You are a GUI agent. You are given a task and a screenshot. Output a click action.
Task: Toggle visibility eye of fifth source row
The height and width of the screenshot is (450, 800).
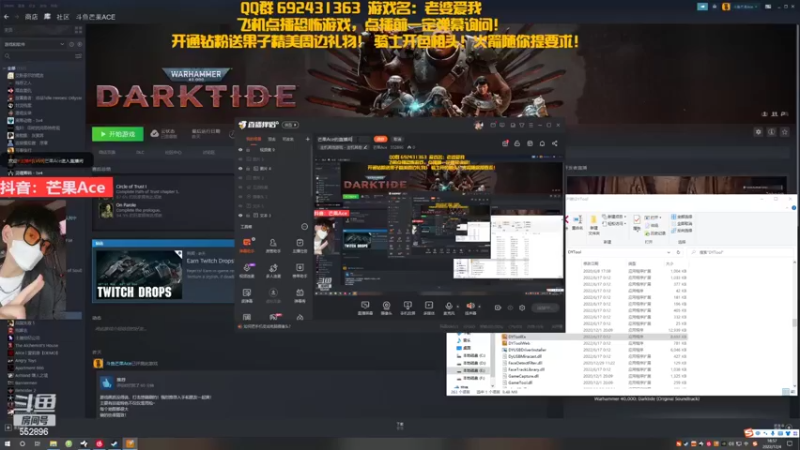240,187
